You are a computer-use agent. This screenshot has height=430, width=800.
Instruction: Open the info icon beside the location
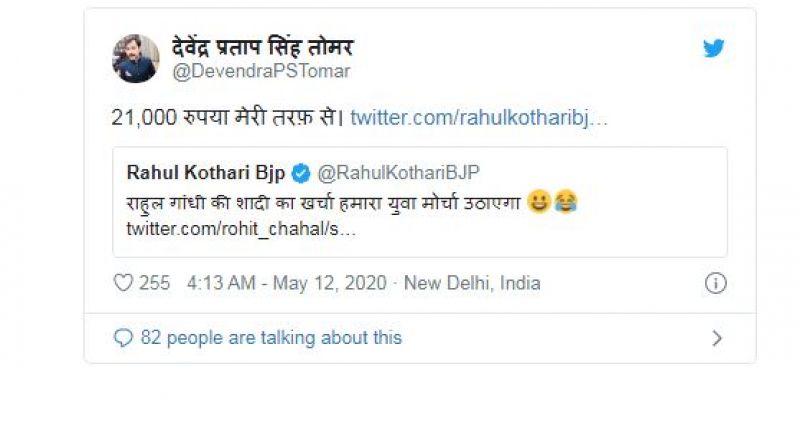(x=715, y=283)
